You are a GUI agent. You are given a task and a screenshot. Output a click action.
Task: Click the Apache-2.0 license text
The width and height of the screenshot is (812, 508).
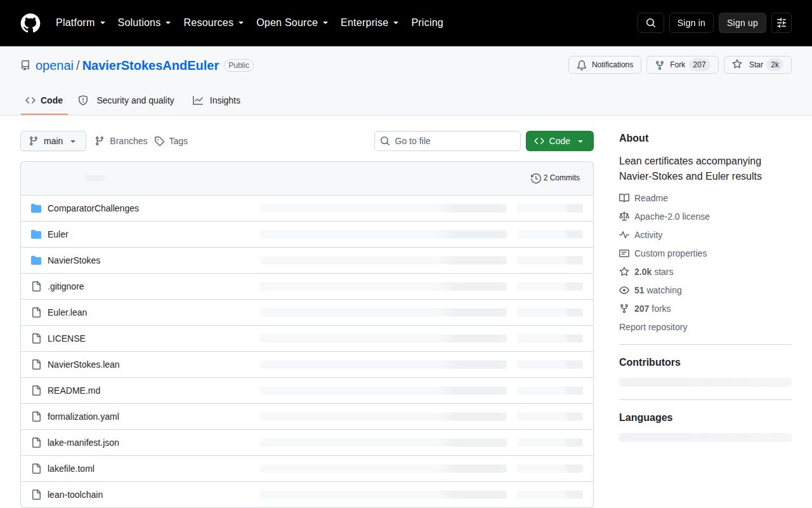tap(672, 217)
